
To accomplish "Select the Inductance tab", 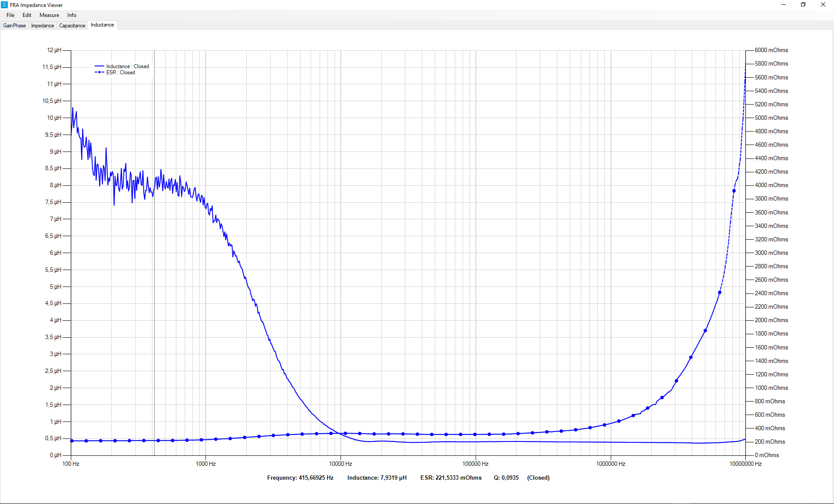I will [103, 25].
